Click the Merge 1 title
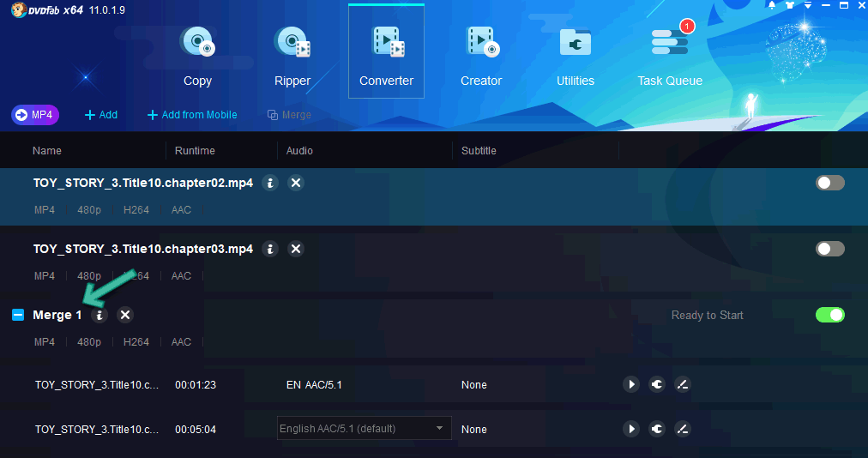The image size is (868, 458). 57,315
